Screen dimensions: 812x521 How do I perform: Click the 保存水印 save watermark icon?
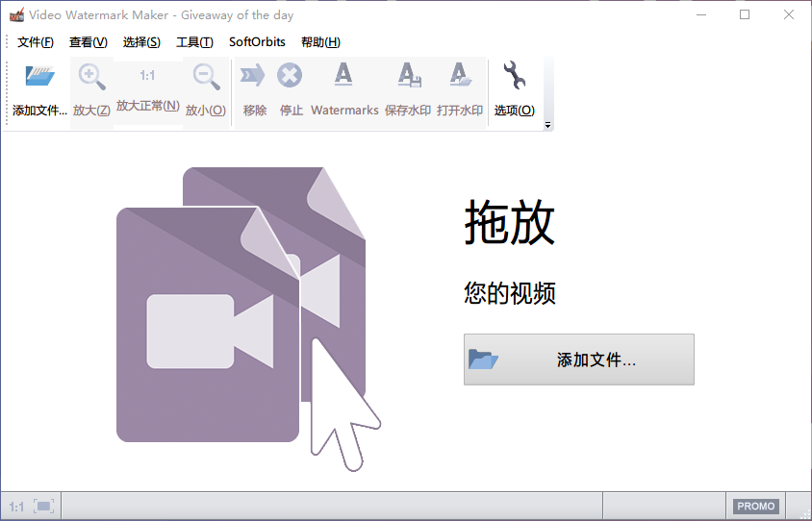click(409, 75)
